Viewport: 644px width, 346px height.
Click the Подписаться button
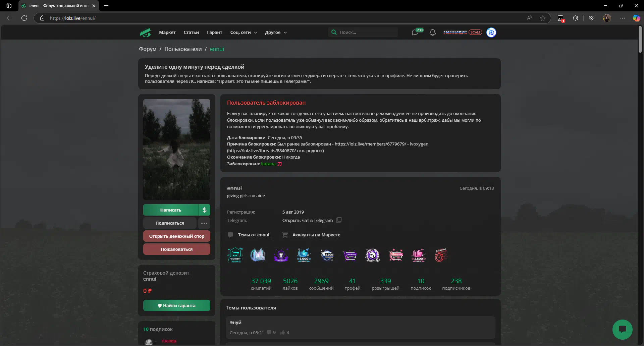click(x=170, y=223)
